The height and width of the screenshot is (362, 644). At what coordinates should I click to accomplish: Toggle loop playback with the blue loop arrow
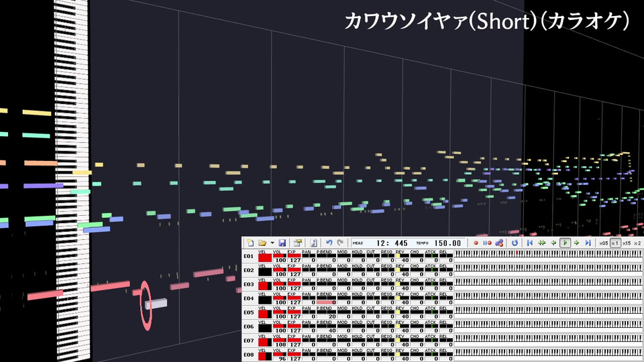point(515,243)
